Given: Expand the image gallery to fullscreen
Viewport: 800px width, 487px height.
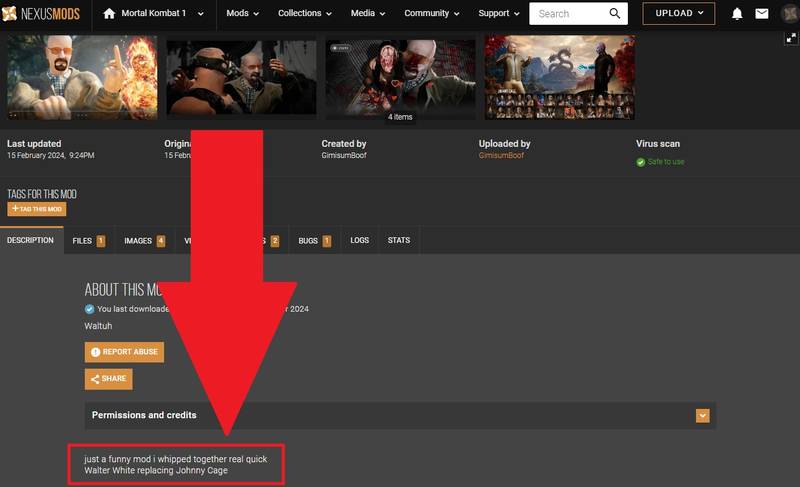Looking at the screenshot, I should [791, 38].
